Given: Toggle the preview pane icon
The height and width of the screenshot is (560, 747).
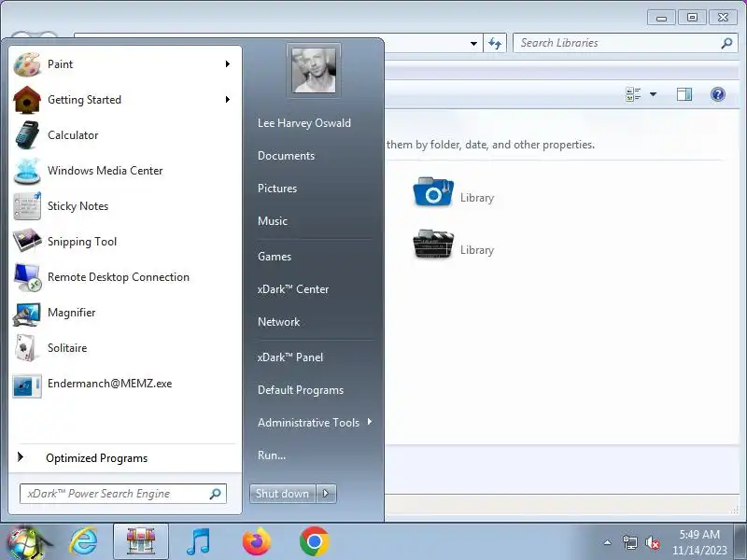Looking at the screenshot, I should 684,94.
